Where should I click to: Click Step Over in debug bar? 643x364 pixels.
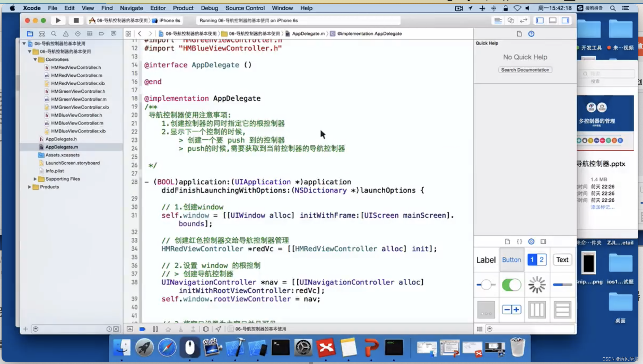(x=168, y=329)
